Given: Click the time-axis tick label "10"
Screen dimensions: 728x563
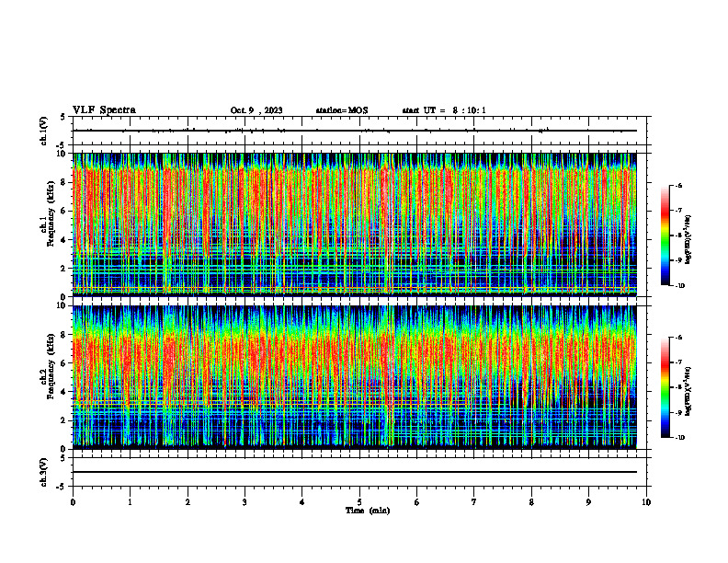Looking at the screenshot, I should tap(646, 502).
